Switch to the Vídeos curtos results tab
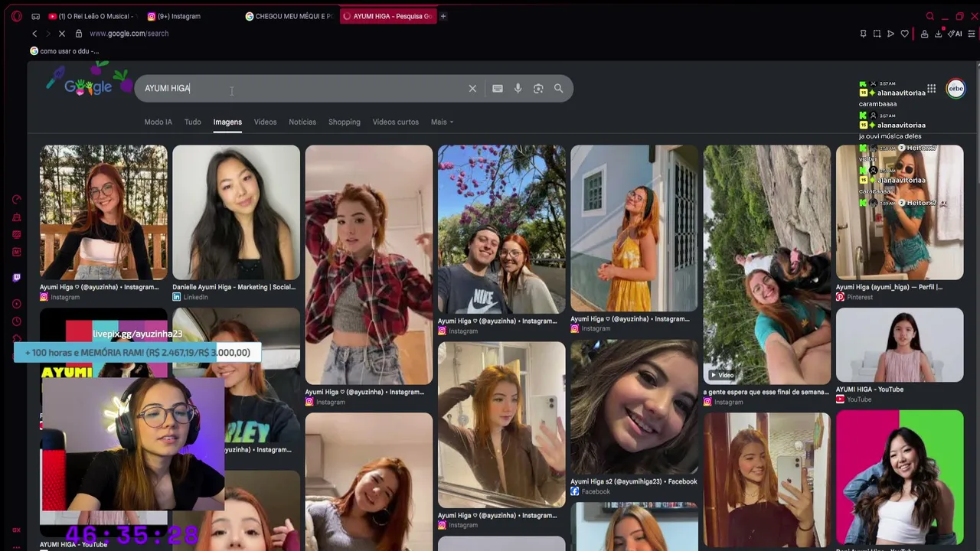Viewport: 980px width, 551px height. pyautogui.click(x=396, y=122)
